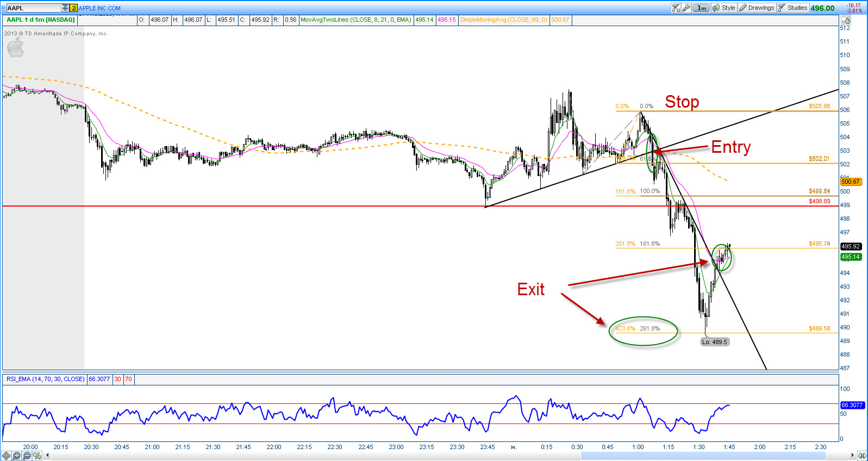Click the 23:45 label on the time axis
The image size is (868, 461).
coord(488,447)
